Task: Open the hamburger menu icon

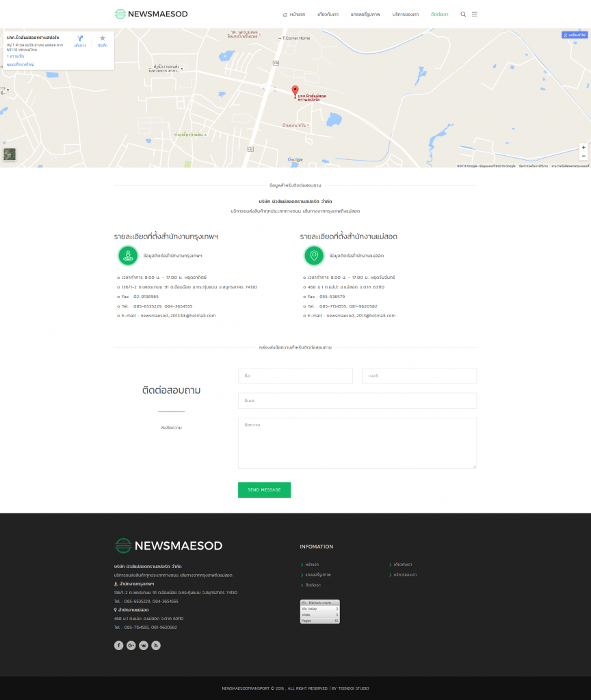Action: click(475, 14)
